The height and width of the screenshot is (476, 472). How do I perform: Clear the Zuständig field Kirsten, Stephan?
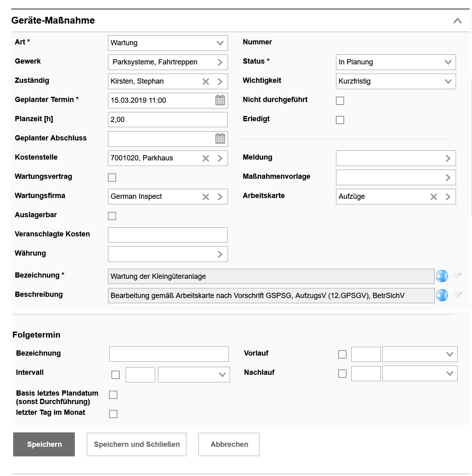206,82
